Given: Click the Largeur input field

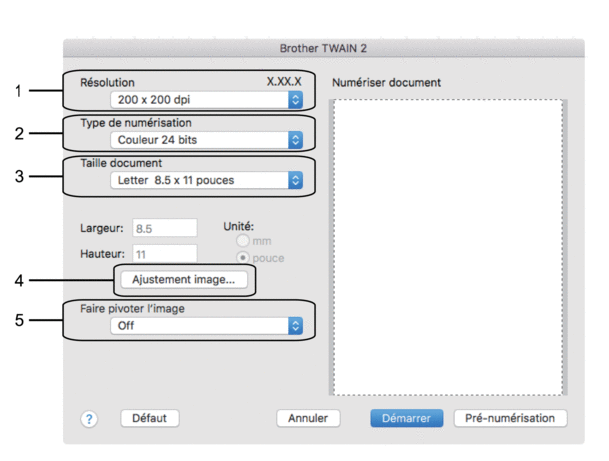Looking at the screenshot, I should point(165,228).
